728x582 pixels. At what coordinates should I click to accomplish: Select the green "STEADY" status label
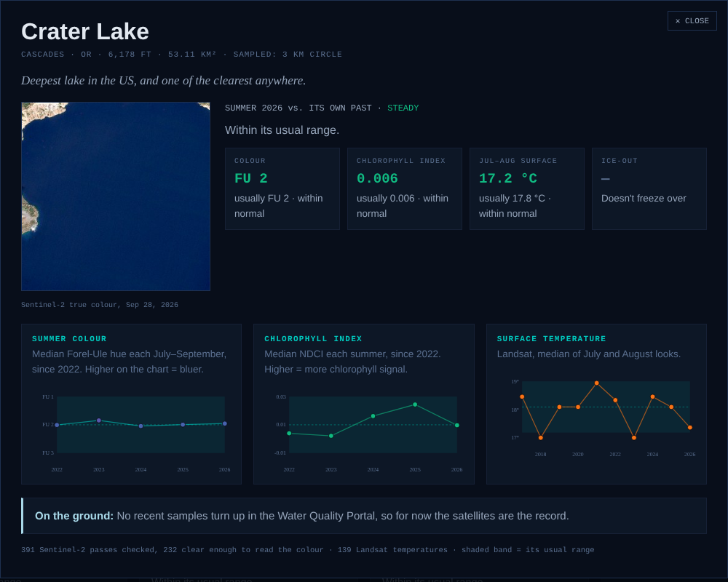[403, 108]
